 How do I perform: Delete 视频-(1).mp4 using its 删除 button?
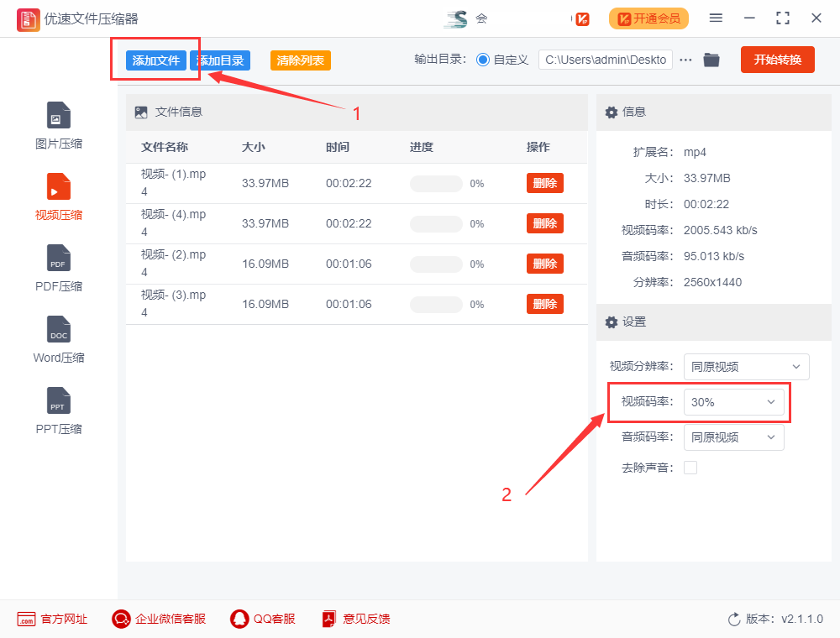pos(544,182)
